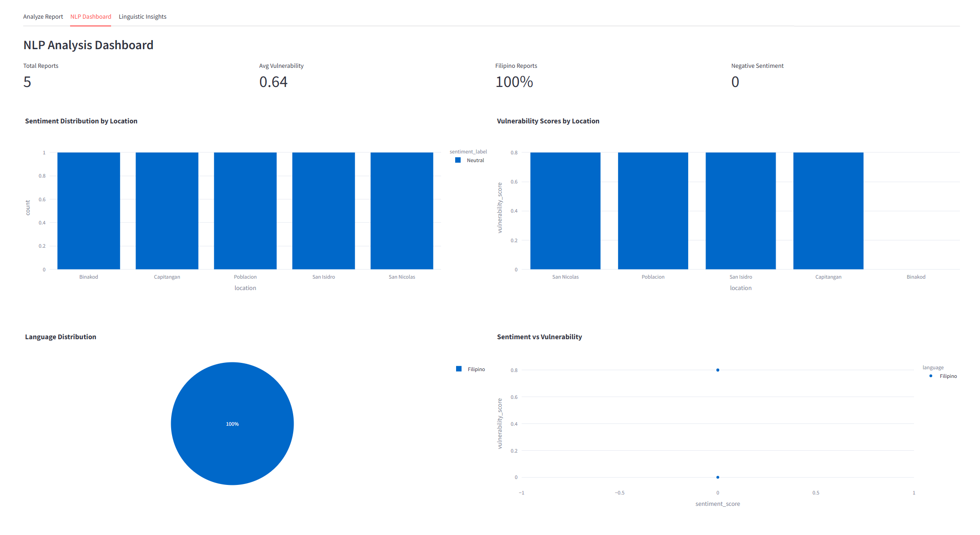Toggle the Filipino legend entry beside the pie chart
980x535 pixels.
pyautogui.click(x=476, y=369)
